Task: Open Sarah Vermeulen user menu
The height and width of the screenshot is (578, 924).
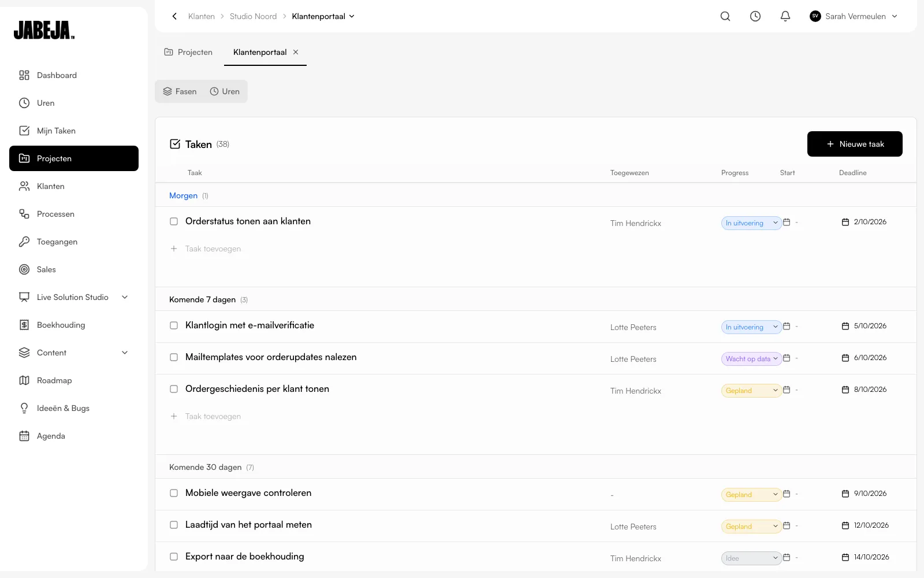Action: coord(854,16)
